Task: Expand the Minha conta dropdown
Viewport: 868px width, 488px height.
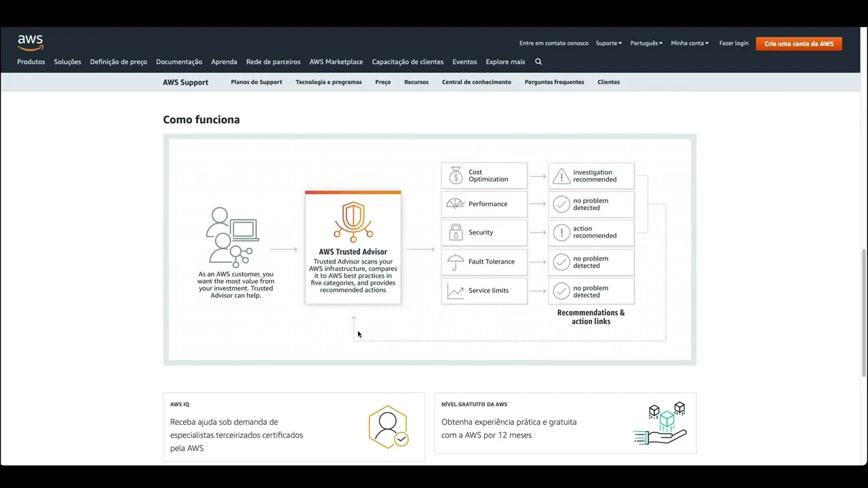Action: tap(690, 43)
